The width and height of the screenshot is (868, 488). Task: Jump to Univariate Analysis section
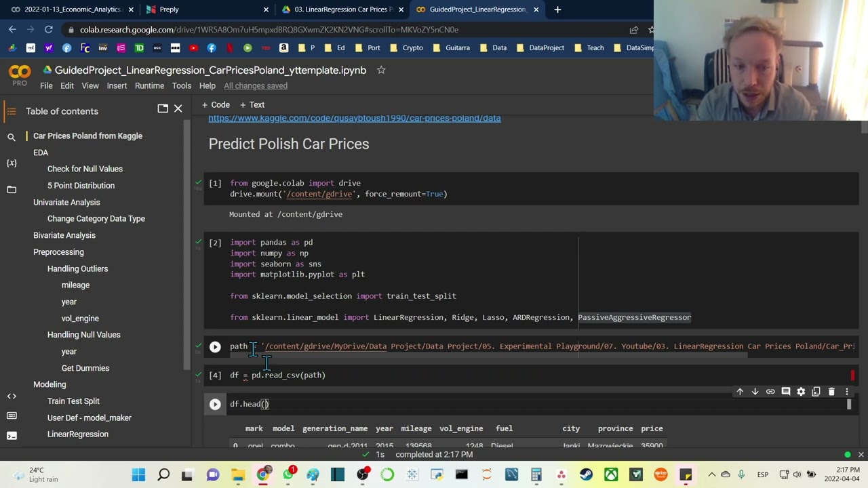(x=66, y=202)
